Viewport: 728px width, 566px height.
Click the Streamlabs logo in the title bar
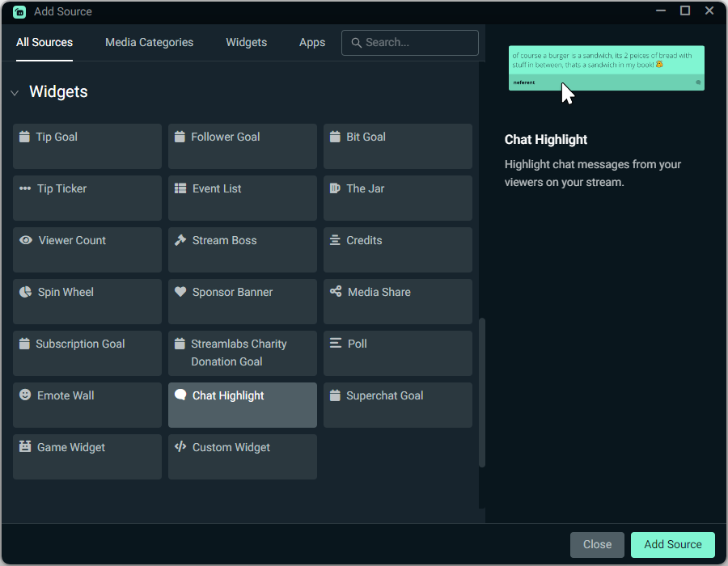tap(17, 11)
